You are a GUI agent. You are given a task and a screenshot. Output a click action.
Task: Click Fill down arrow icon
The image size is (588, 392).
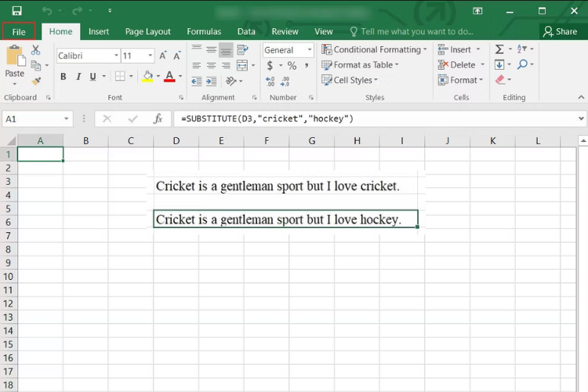(499, 64)
